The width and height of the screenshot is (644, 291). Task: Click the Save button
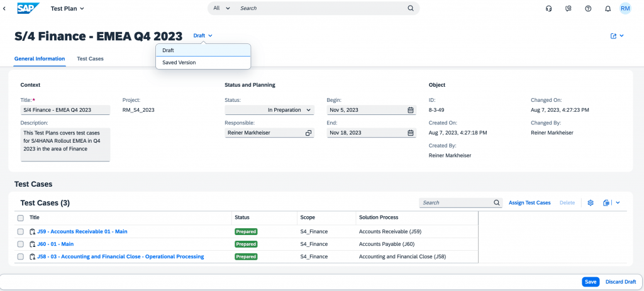[x=591, y=282]
